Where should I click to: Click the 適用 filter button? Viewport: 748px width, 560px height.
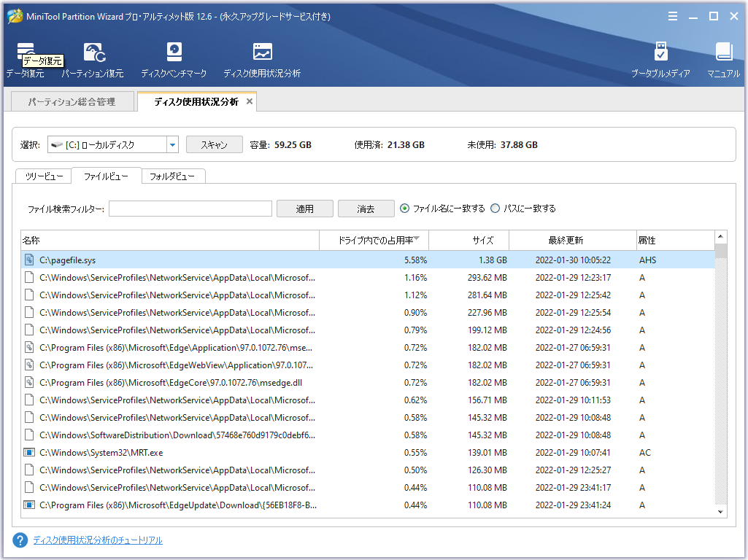tap(305, 209)
